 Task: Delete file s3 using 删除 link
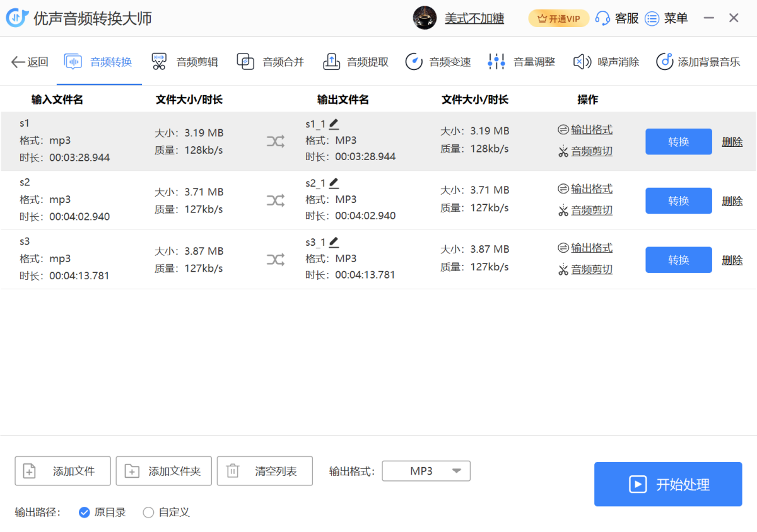[x=732, y=260]
